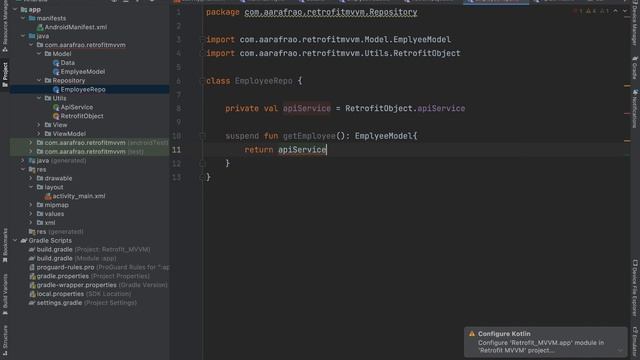Click the Configure Kotlin warning icon
The image size is (640, 360).
[x=472, y=333]
